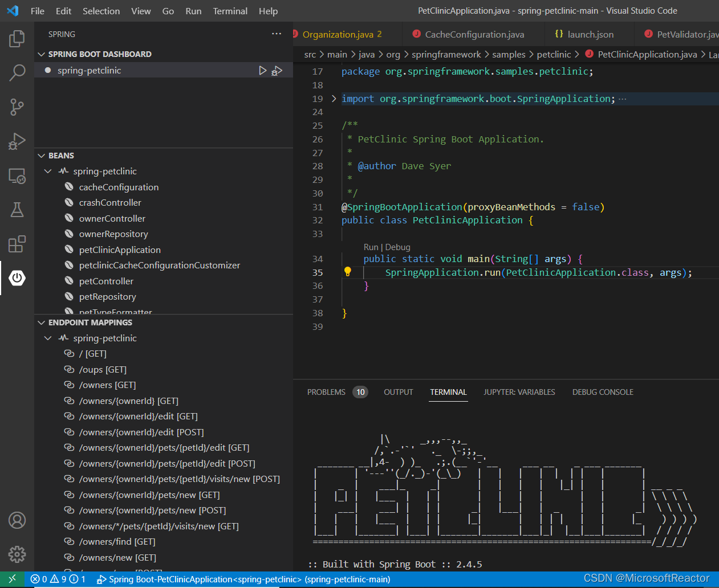Click the remote window indicator in status bar
719x588 pixels.
tap(13, 579)
